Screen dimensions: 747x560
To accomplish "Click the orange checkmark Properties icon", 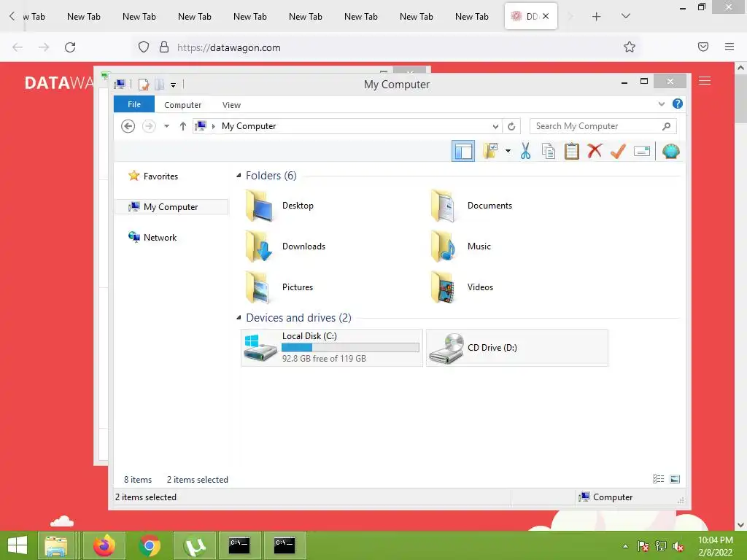I will [x=618, y=152].
